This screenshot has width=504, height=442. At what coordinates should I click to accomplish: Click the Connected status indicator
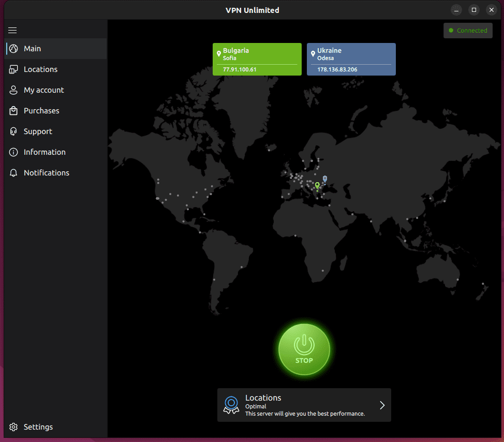[468, 31]
